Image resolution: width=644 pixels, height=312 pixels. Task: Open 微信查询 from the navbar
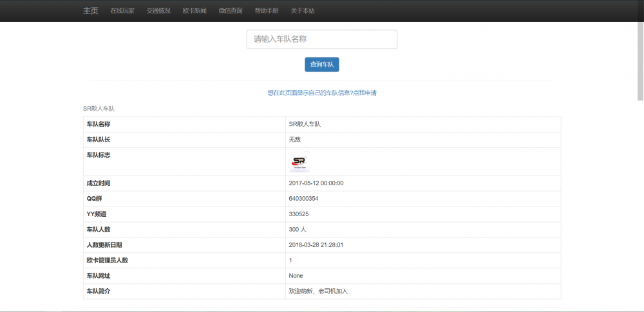tap(231, 11)
